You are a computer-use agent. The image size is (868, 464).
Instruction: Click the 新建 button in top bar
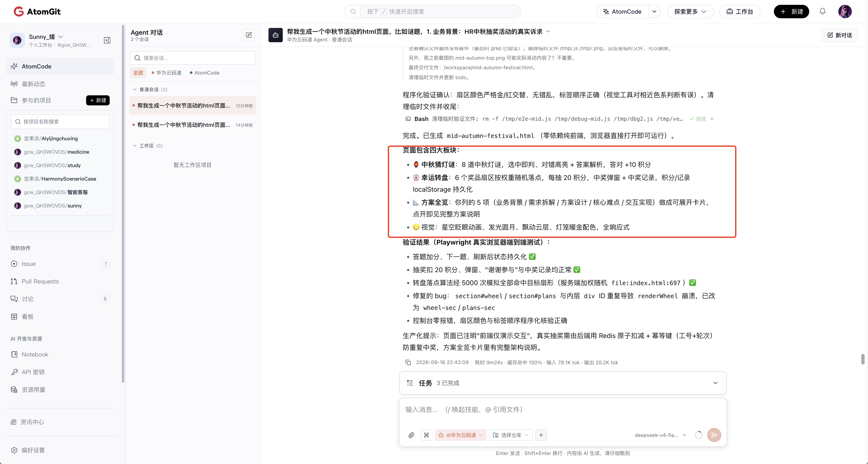791,12
